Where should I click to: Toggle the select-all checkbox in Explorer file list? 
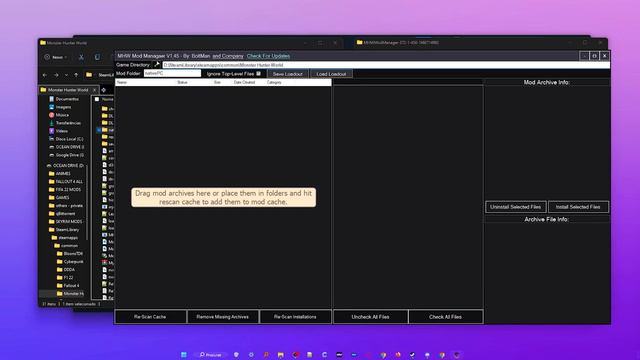point(97,99)
